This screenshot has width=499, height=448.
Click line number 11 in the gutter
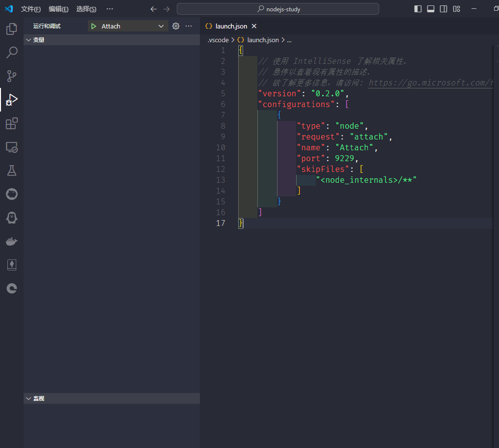(x=221, y=158)
